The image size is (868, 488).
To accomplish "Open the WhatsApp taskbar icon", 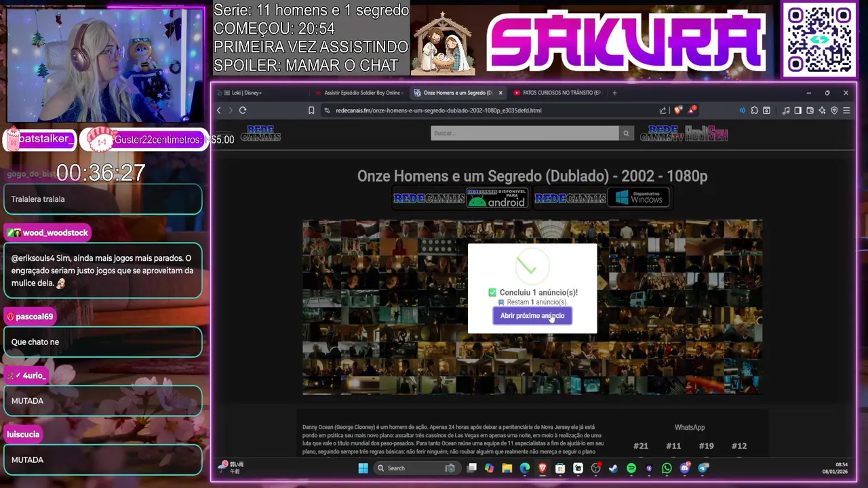I will (667, 468).
